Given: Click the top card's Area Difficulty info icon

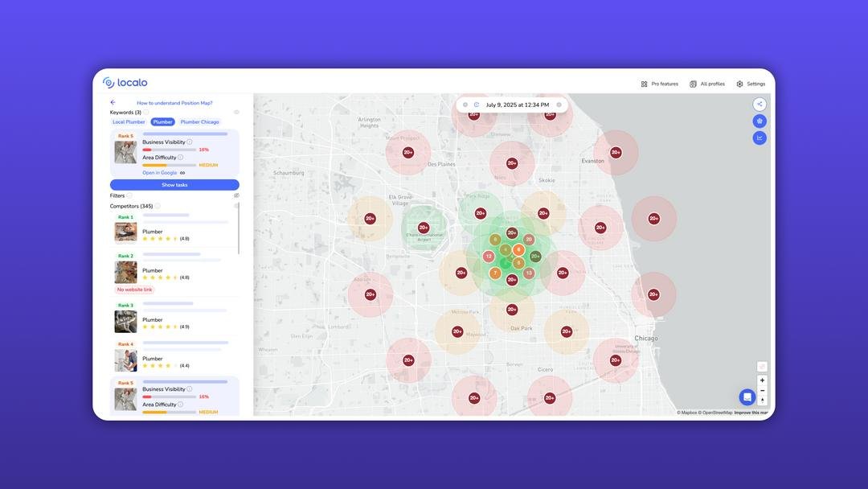Looking at the screenshot, I should (181, 158).
